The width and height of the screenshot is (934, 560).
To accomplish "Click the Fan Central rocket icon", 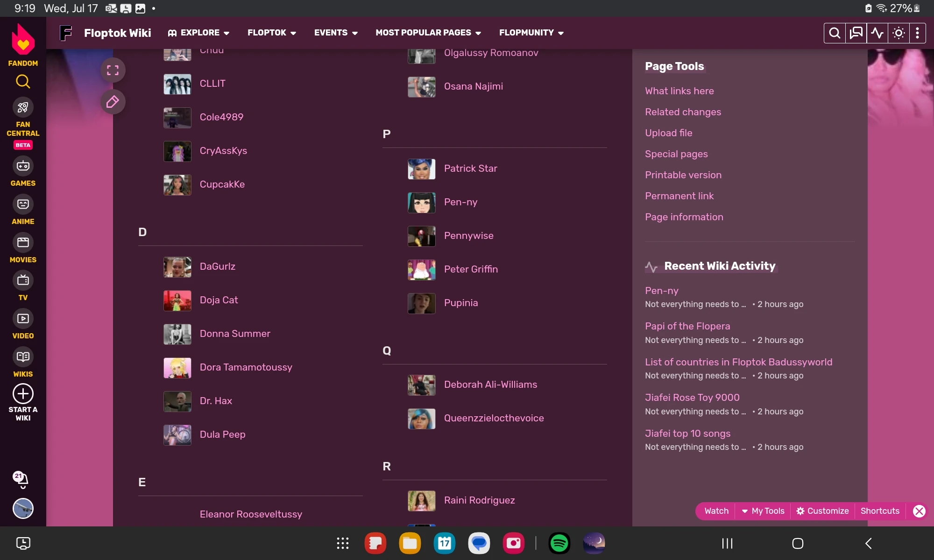I will [23, 108].
